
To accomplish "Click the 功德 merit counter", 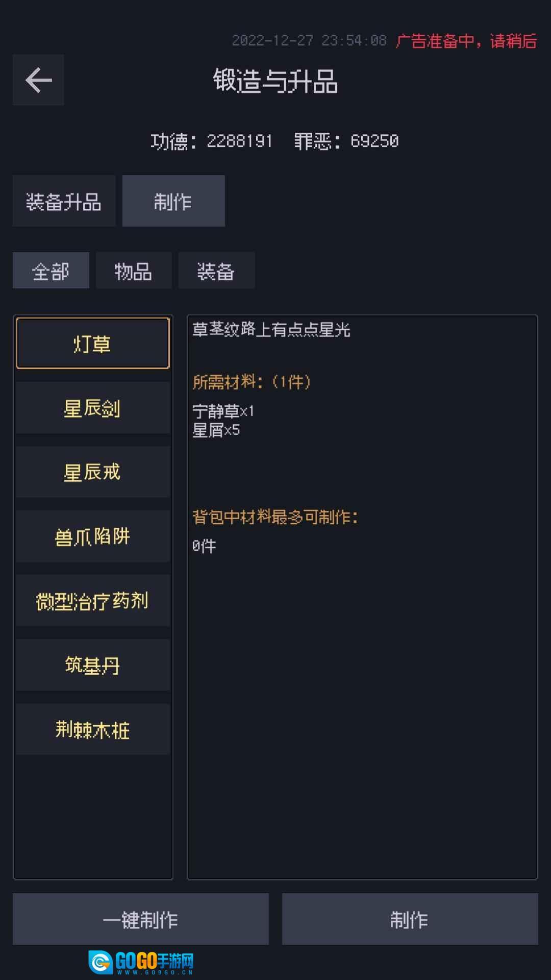I will [211, 141].
